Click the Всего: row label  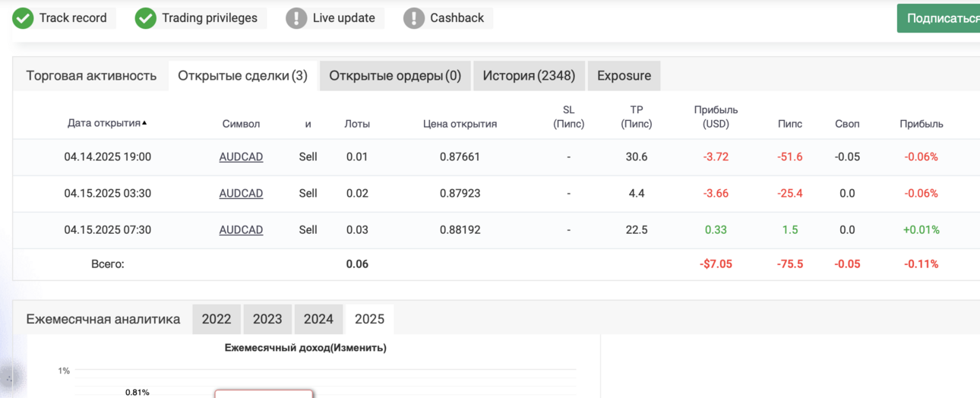(108, 264)
